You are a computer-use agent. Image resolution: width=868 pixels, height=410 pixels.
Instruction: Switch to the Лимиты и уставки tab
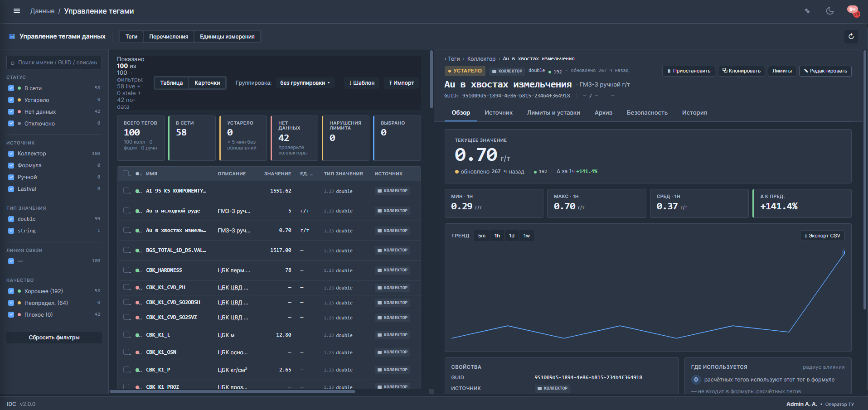pyautogui.click(x=553, y=113)
